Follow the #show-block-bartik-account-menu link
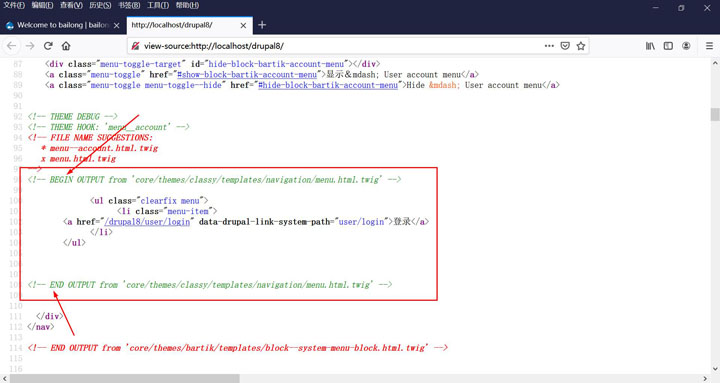Screen dimensions: 720x383 (x=247, y=74)
